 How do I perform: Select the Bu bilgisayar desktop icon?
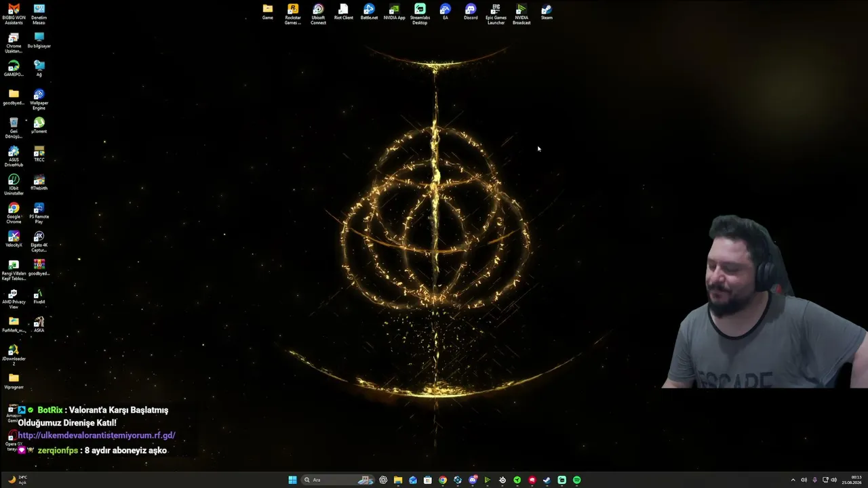pyautogui.click(x=39, y=41)
